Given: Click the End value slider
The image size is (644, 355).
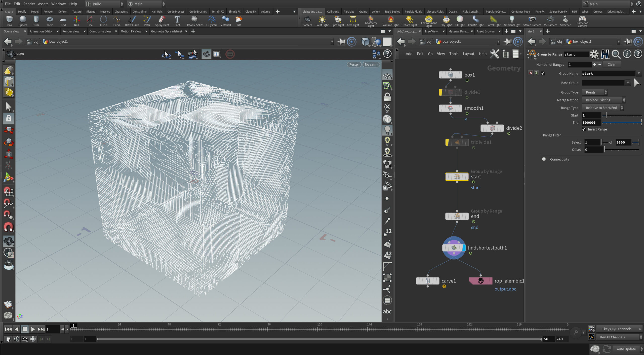Looking at the screenshot, I should tap(622, 123).
